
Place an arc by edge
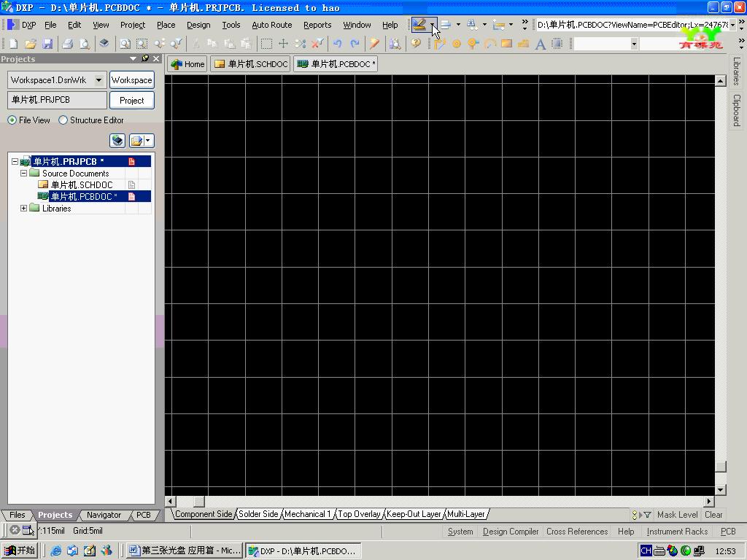(x=489, y=44)
